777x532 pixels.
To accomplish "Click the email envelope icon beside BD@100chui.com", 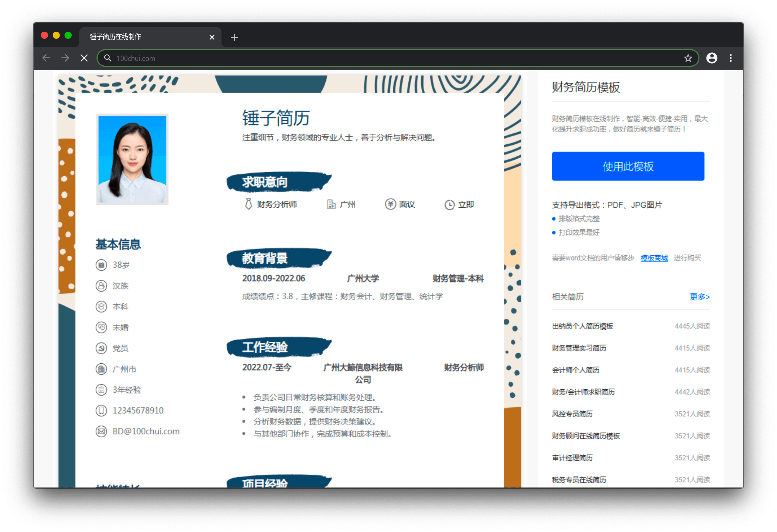I will (101, 431).
